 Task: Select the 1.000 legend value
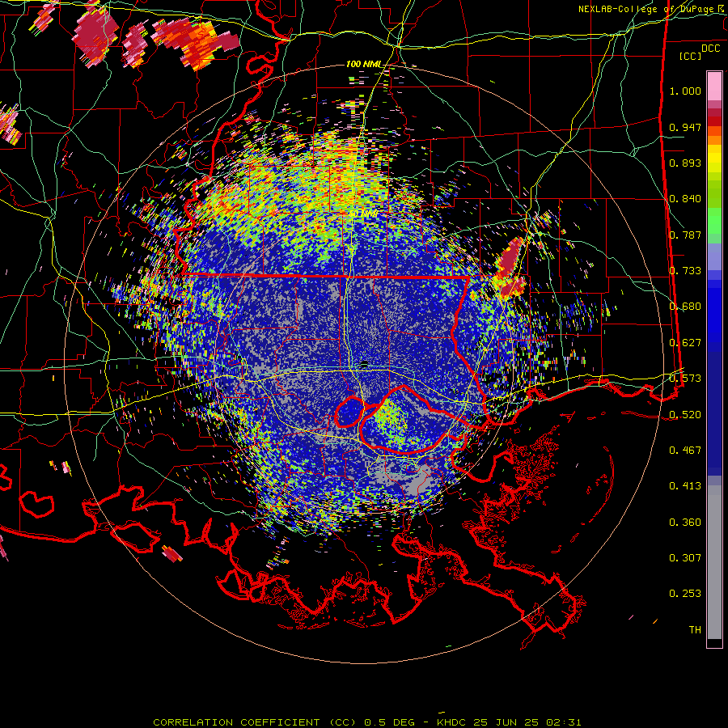pos(685,91)
